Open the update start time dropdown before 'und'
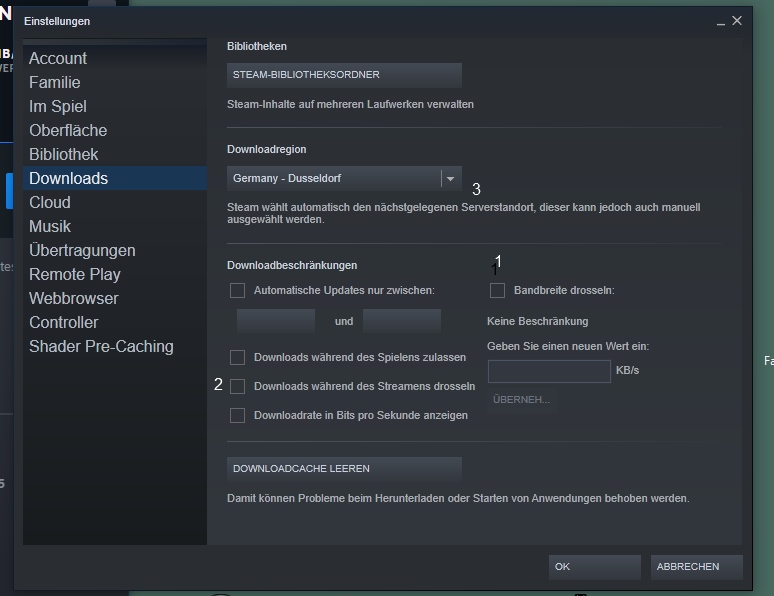 point(276,321)
